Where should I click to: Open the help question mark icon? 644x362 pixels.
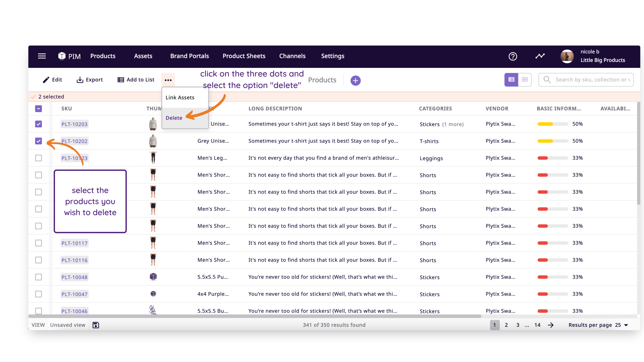pyautogui.click(x=513, y=56)
